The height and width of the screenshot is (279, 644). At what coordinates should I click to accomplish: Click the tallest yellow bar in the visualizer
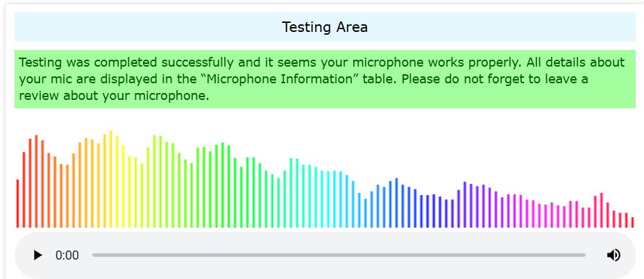pyautogui.click(x=110, y=179)
